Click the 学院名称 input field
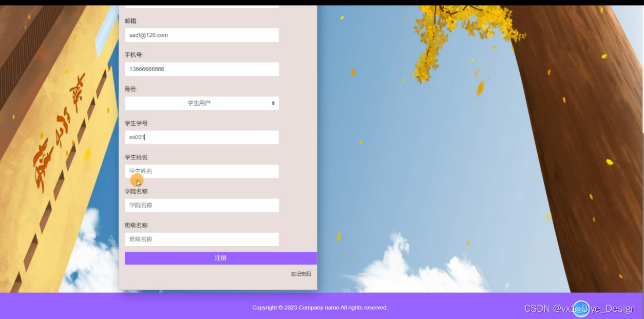Screen dimensions: 644x319 (202, 205)
